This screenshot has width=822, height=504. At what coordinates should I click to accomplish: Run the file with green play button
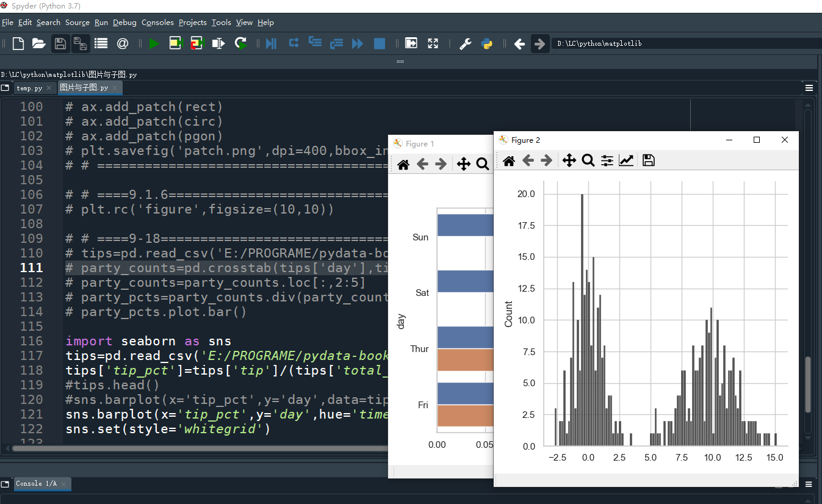[154, 43]
